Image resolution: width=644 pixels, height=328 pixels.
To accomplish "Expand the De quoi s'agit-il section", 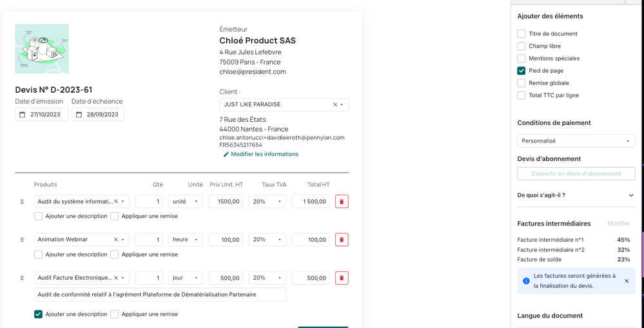I will pos(630,195).
